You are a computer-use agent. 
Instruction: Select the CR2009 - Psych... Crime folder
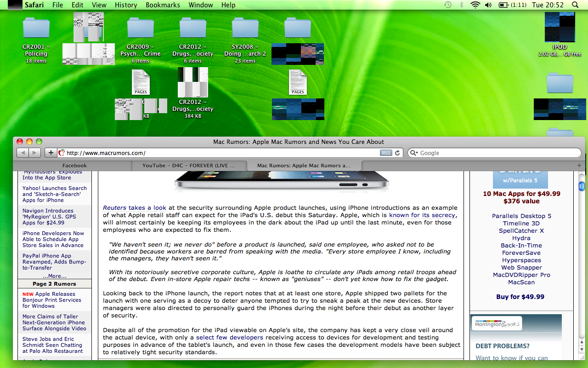pos(140,28)
